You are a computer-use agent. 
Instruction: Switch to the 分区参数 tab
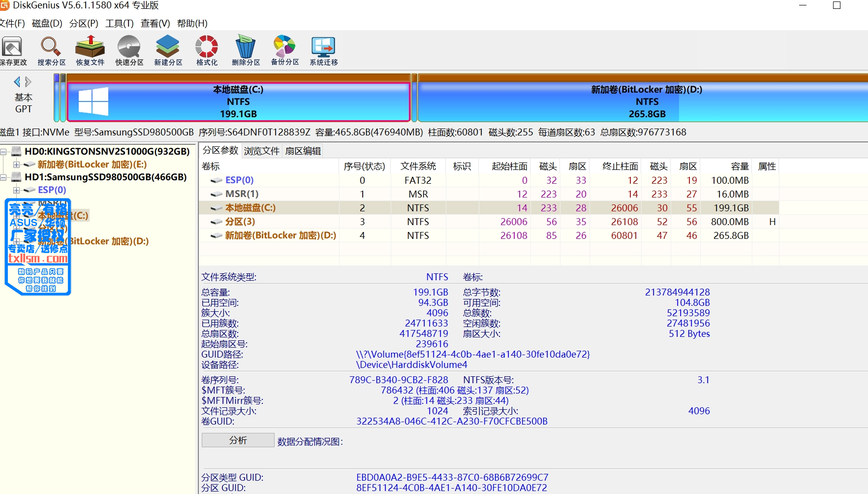click(x=220, y=150)
